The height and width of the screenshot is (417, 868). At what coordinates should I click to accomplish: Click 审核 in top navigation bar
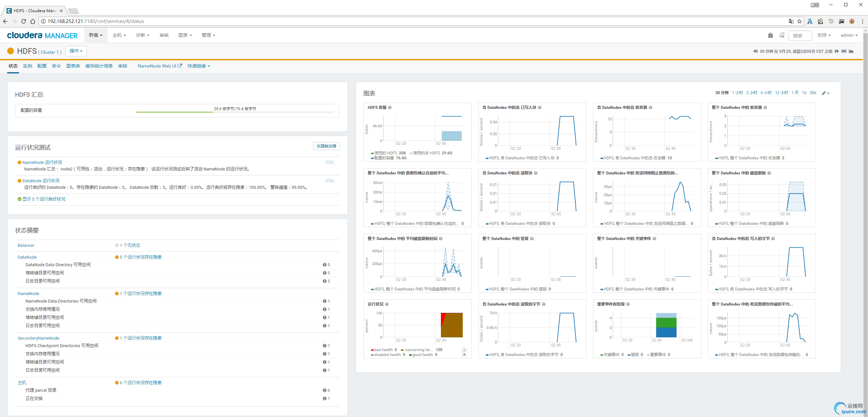pyautogui.click(x=164, y=35)
